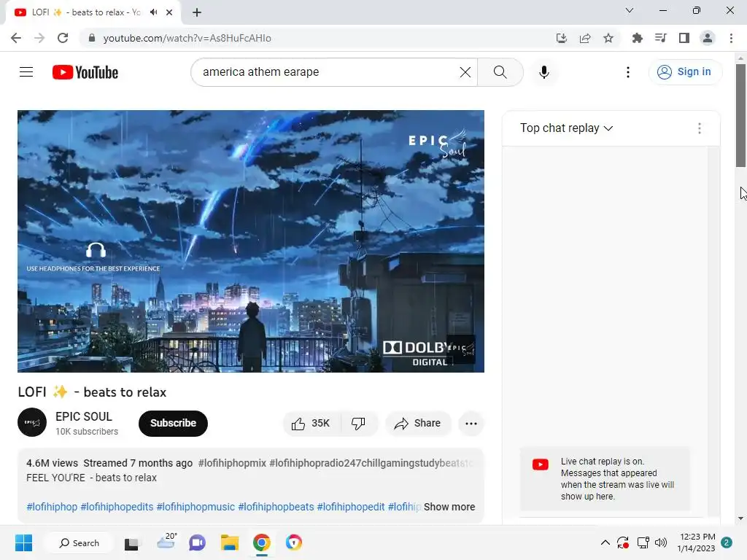Click the Share button
This screenshot has width=747, height=560.
click(x=418, y=424)
